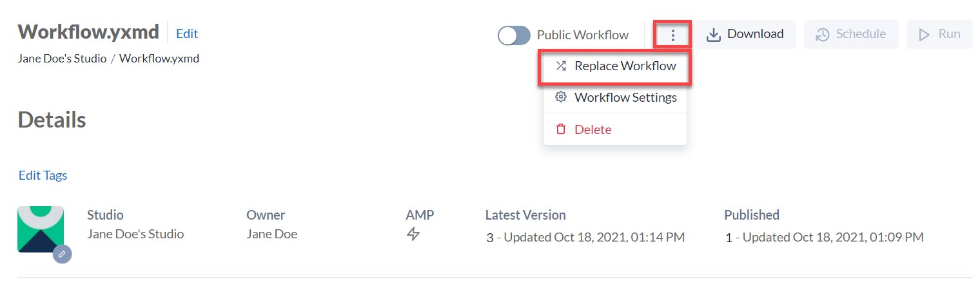This screenshot has height=295, width=980.
Task: Click the owner name Jane Doe
Action: coord(271,234)
